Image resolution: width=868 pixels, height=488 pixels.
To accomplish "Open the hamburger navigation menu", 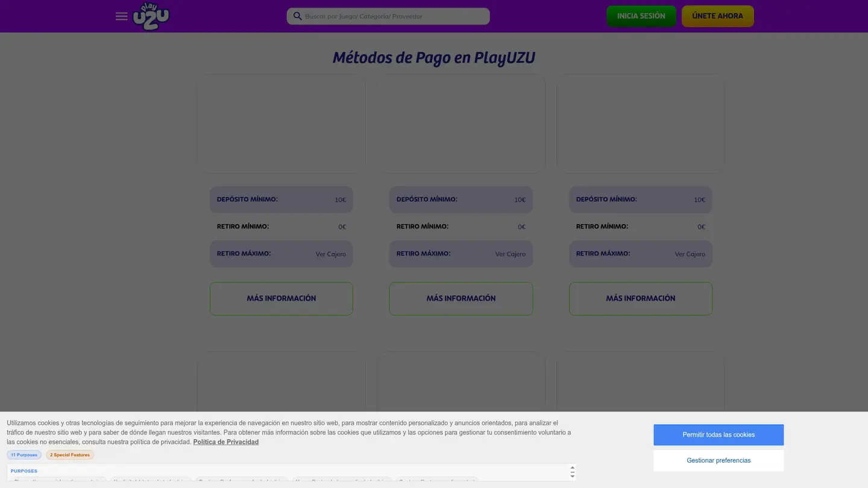I will click(121, 16).
